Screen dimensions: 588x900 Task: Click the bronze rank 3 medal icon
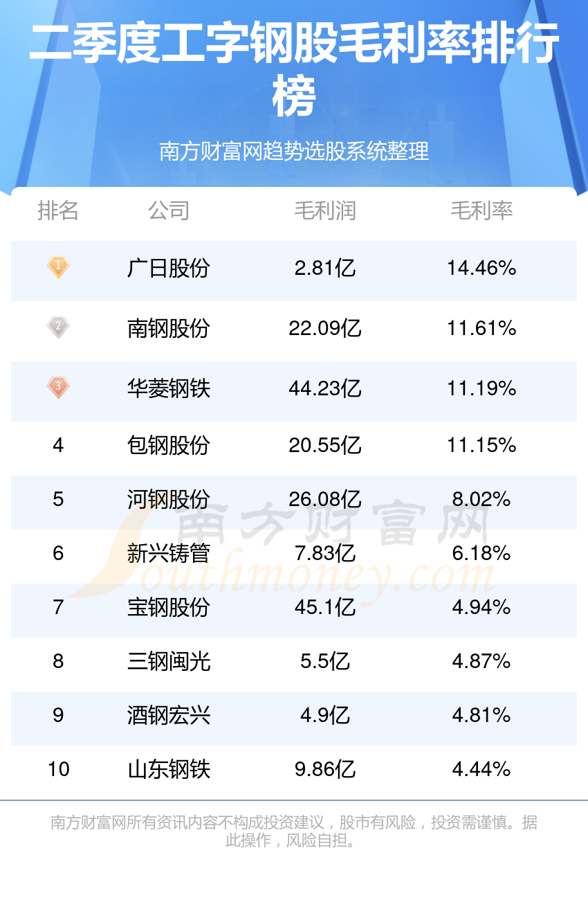coord(58,387)
